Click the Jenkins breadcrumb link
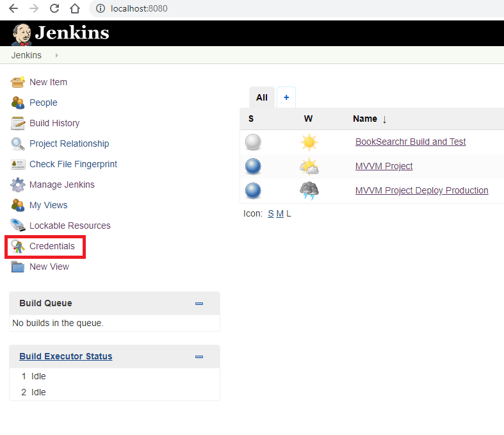Screen dimensions: 504x435 (x=26, y=55)
